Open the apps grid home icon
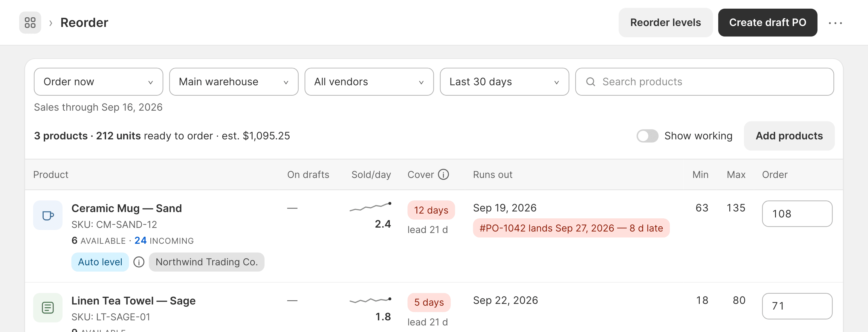Screen dimensions: 868x332 [x=30, y=23]
